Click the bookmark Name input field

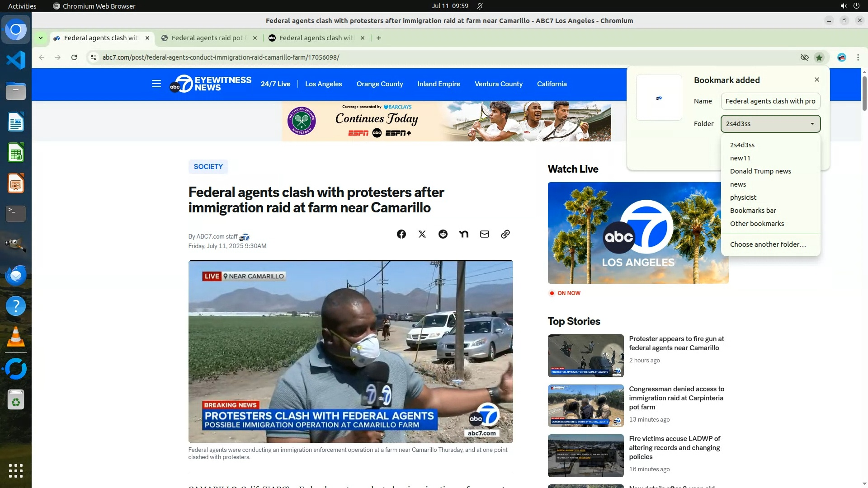tap(770, 101)
